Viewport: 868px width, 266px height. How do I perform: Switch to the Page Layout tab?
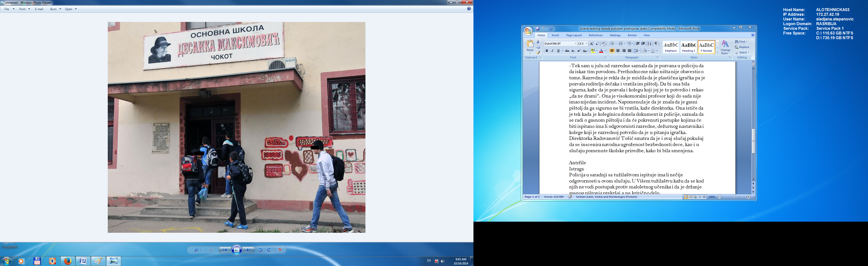click(574, 35)
